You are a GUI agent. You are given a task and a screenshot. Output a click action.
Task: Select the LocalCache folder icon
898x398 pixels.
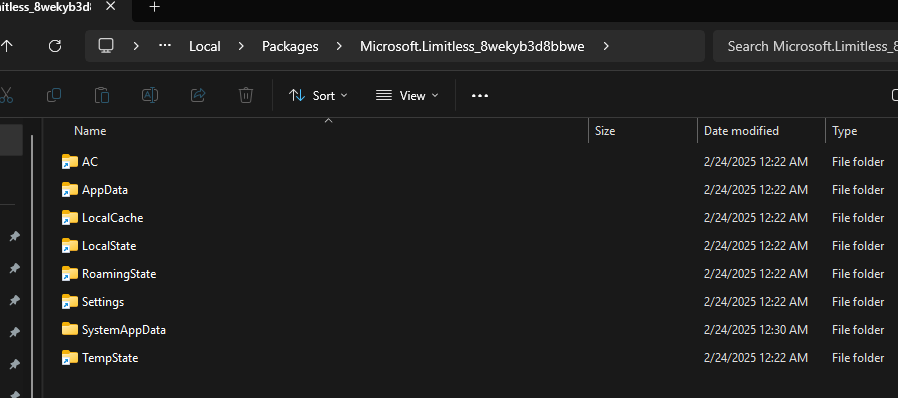pos(69,218)
